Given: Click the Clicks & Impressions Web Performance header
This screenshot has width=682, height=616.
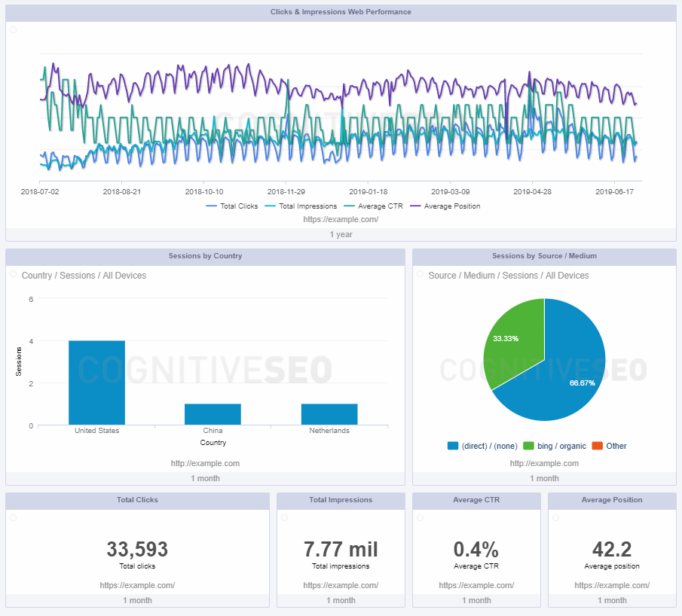Looking at the screenshot, I should [x=341, y=12].
